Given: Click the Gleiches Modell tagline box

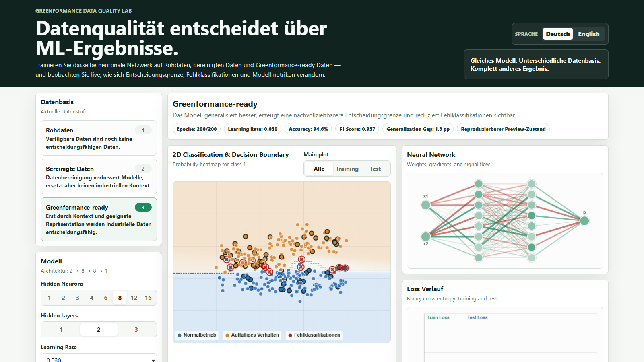Looking at the screenshot, I should (x=536, y=64).
